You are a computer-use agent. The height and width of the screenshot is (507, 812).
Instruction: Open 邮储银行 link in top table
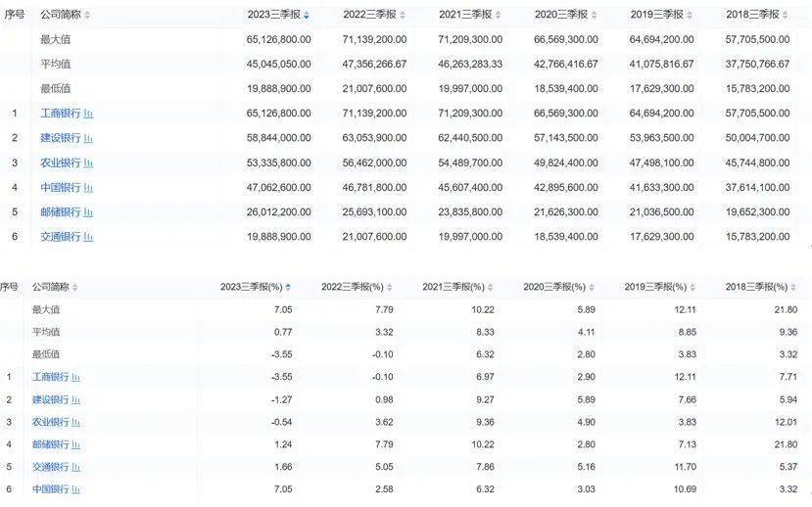(x=61, y=212)
